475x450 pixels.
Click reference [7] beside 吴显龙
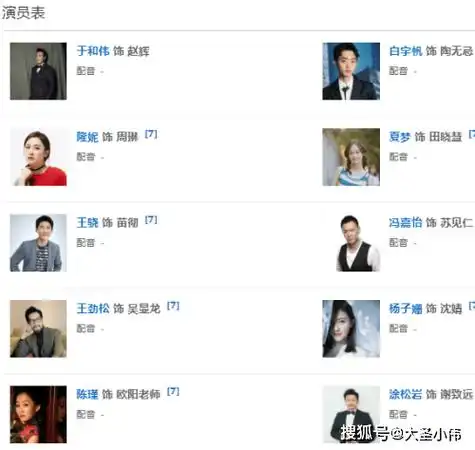173,306
